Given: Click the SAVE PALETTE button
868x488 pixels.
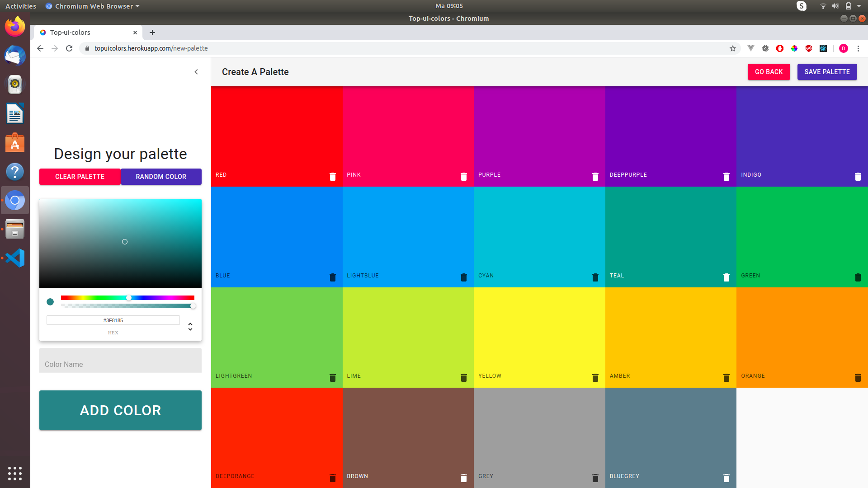Looking at the screenshot, I should coord(826,72).
